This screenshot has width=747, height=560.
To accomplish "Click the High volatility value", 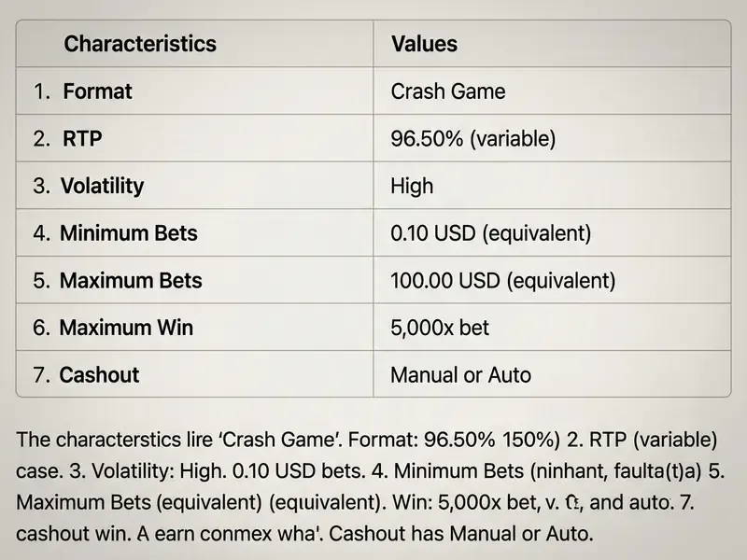I will 412,186.
